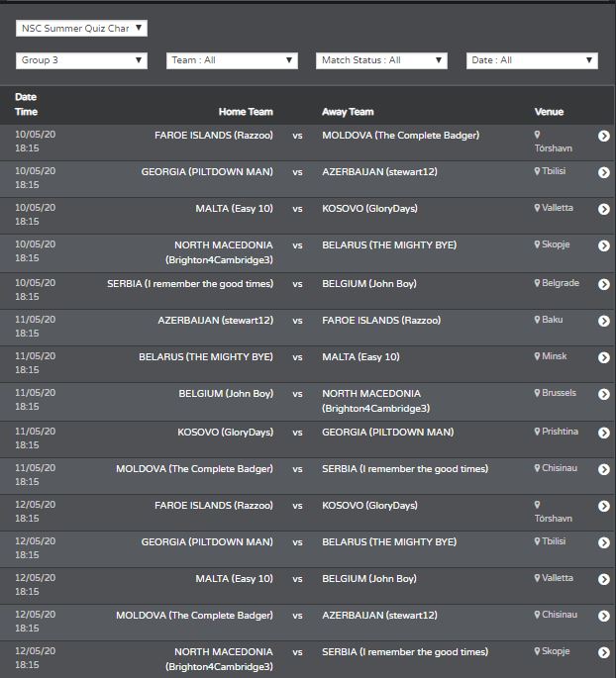Screen dimensions: 616x678
Task: Click the Minsk venue location pin
Action: [538, 356]
